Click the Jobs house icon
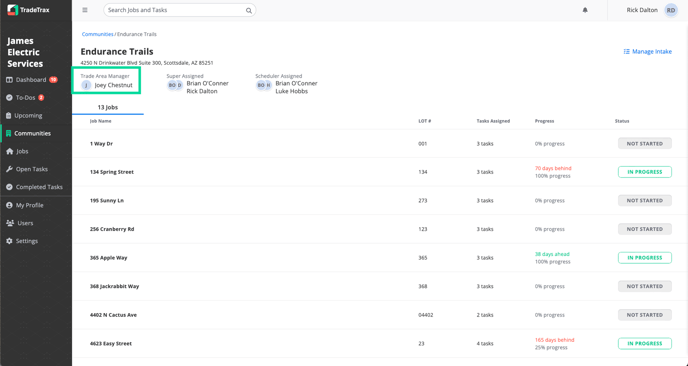Viewport: 688px width, 366px height. click(9, 151)
